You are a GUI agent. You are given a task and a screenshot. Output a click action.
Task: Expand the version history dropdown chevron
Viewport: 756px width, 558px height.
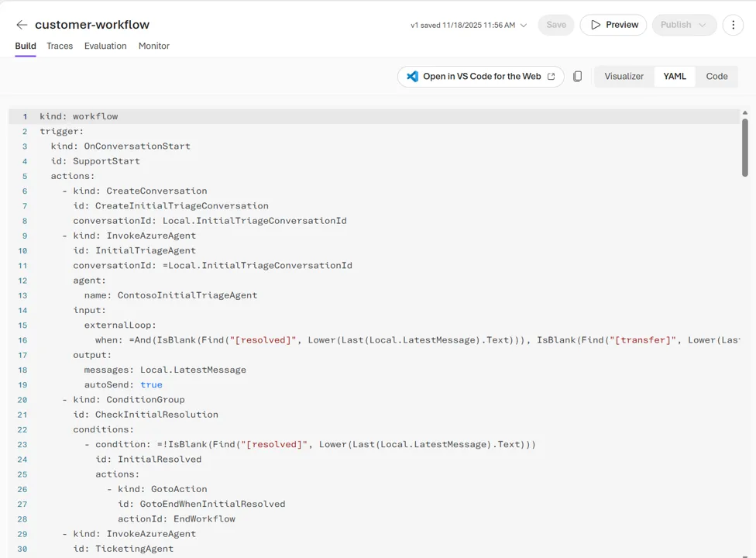pyautogui.click(x=524, y=26)
